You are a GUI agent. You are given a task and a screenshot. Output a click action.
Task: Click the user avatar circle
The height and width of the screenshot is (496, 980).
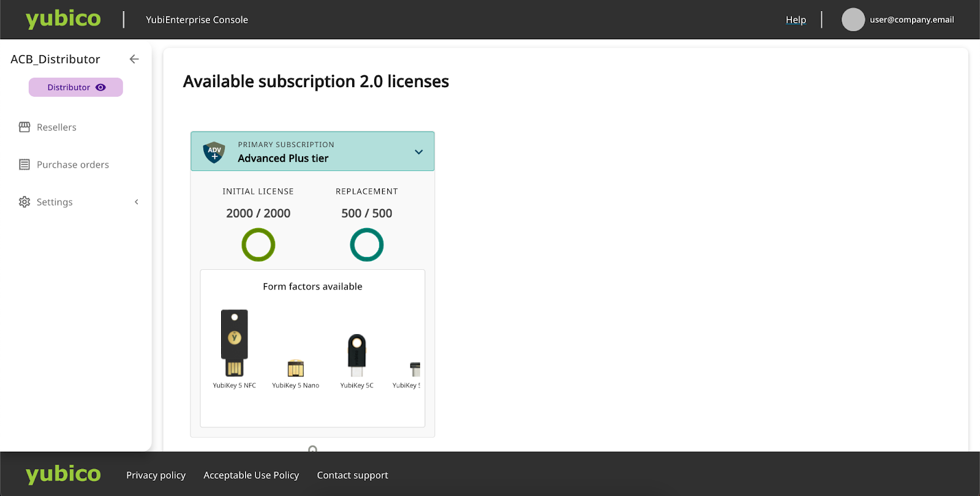click(x=853, y=20)
